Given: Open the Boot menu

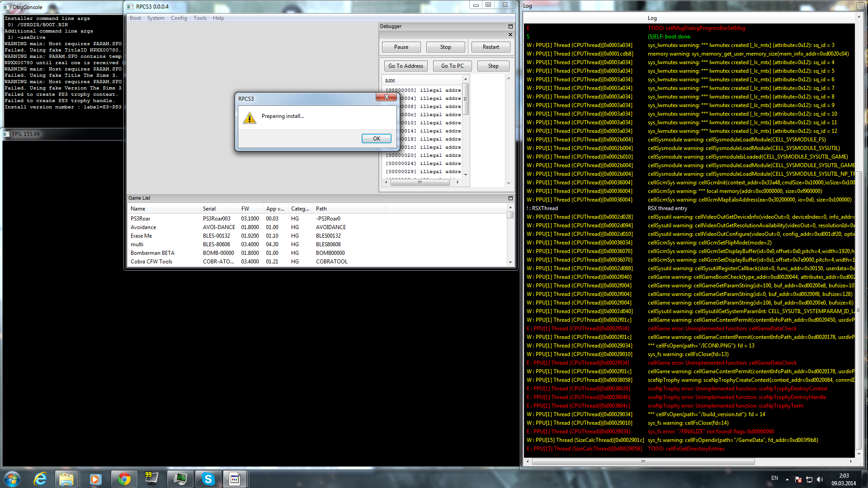Looking at the screenshot, I should (x=135, y=18).
